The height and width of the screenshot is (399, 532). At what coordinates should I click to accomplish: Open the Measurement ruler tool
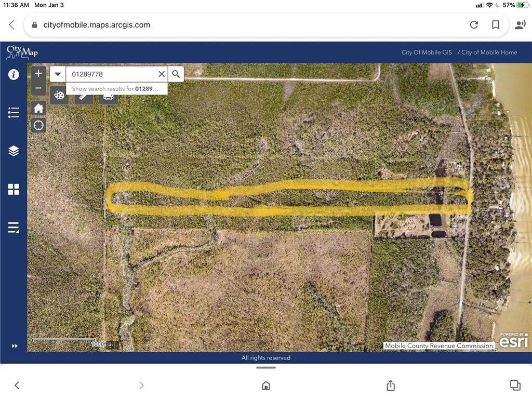point(84,98)
